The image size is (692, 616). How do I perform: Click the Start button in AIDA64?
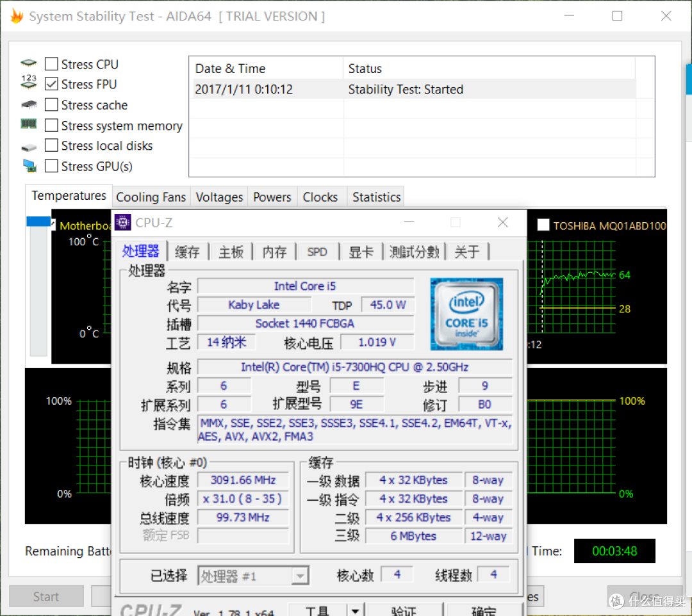pyautogui.click(x=46, y=597)
